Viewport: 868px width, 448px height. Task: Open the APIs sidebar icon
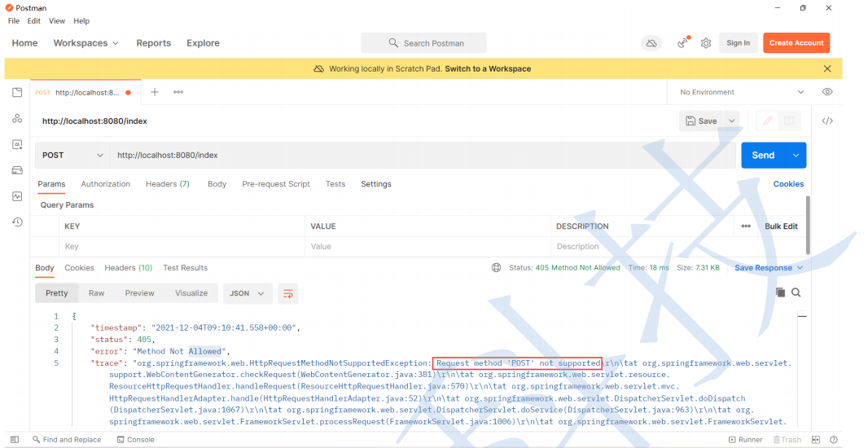pyautogui.click(x=17, y=118)
